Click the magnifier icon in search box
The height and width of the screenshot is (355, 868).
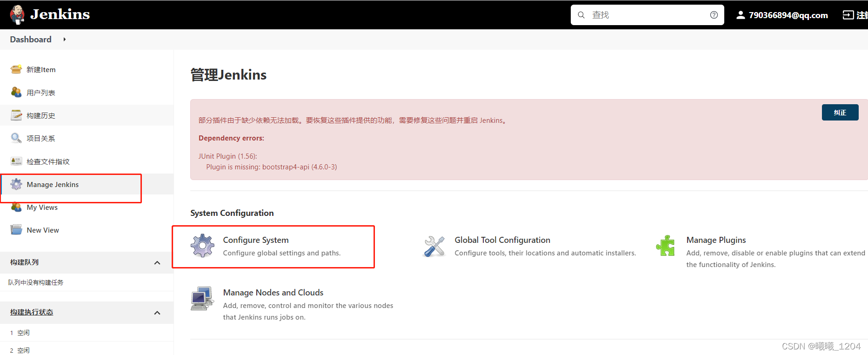pyautogui.click(x=581, y=15)
